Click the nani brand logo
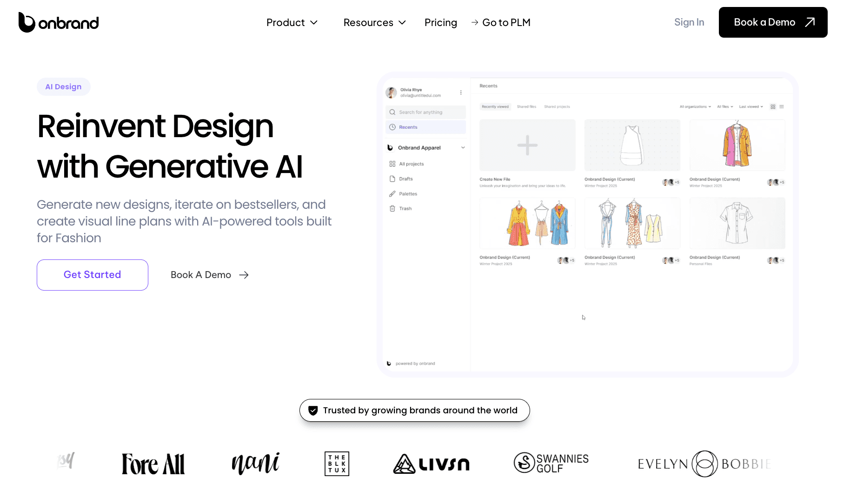The image size is (850, 504). pos(256,464)
